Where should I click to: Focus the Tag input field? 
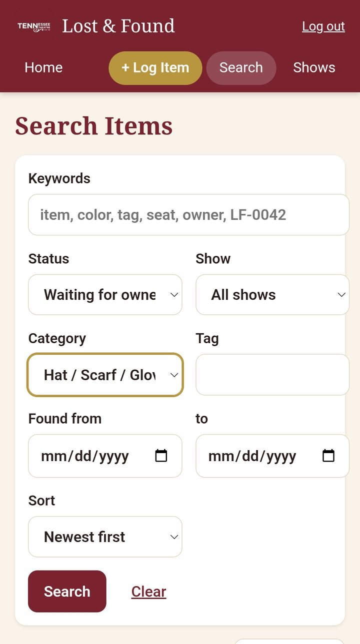(272, 375)
